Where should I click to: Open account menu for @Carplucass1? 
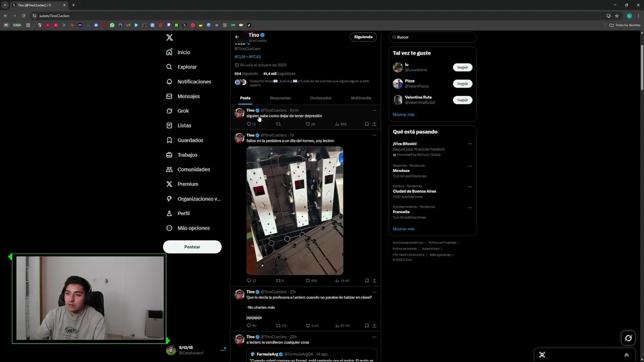pos(223,350)
